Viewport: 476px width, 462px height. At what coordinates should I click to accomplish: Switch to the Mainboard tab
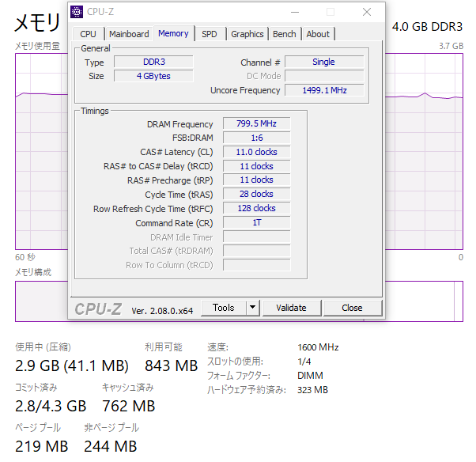[129, 34]
